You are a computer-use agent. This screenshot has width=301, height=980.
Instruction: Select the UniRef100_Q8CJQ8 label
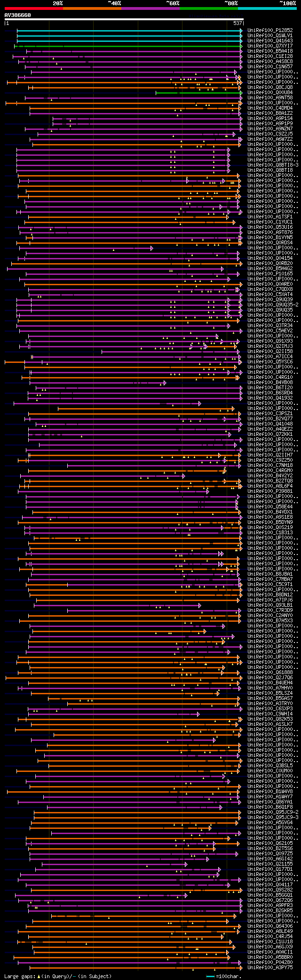click(x=270, y=87)
